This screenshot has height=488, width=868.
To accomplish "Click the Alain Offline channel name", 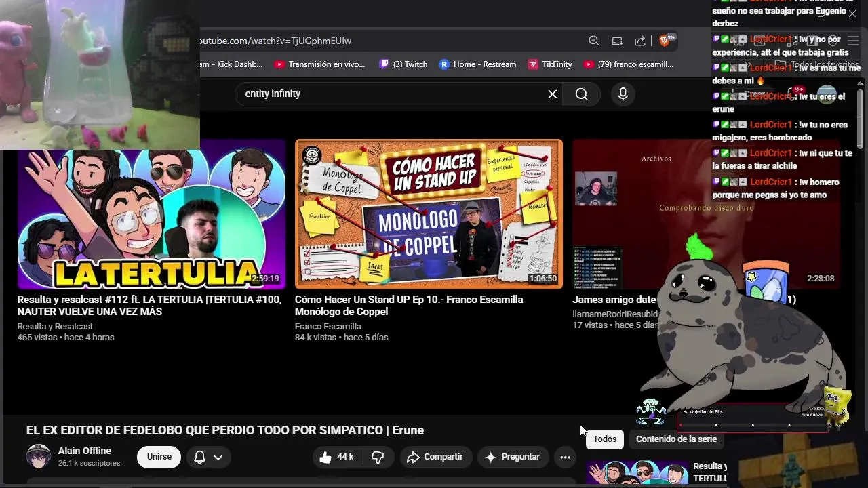I will tap(85, 451).
